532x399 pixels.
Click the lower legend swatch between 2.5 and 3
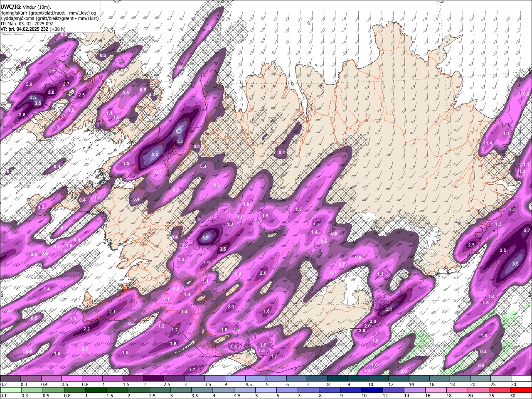pyautogui.click(x=159, y=390)
